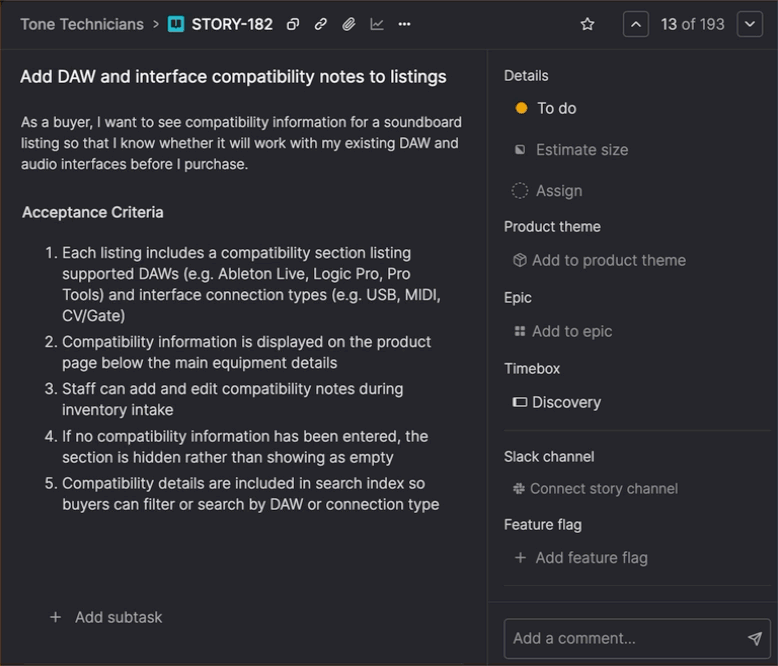The height and width of the screenshot is (666, 778).
Task: Click Add to product theme
Action: pyautogui.click(x=599, y=260)
